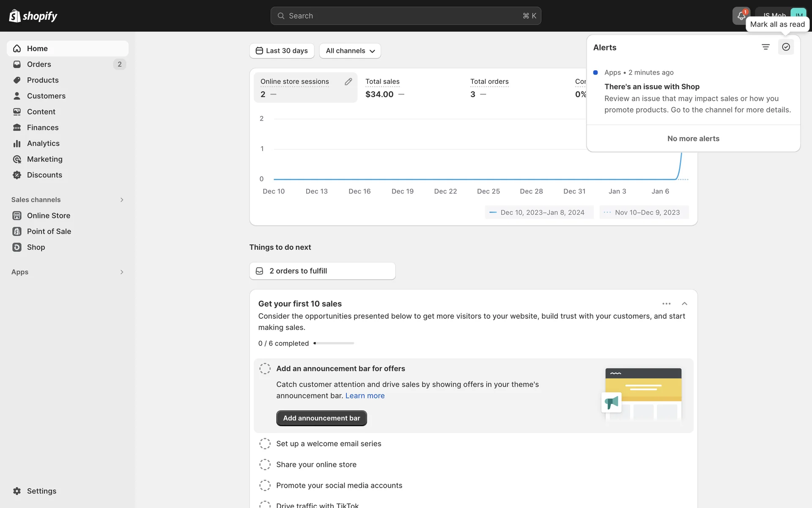Open the alerts filter icon
Image resolution: width=812 pixels, height=508 pixels.
pyautogui.click(x=765, y=47)
